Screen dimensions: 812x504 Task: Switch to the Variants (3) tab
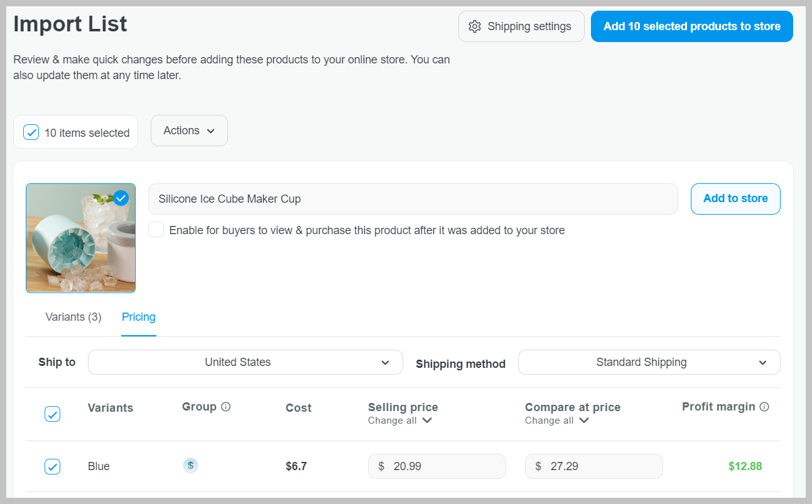(73, 317)
